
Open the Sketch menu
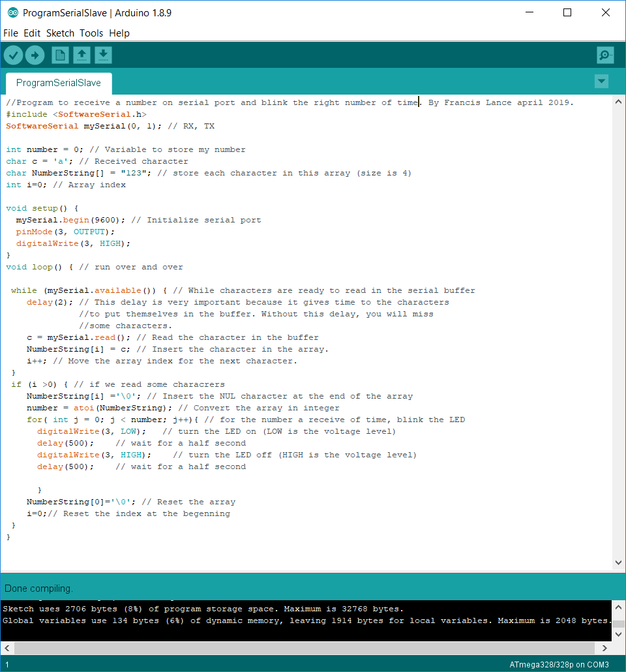61,33
